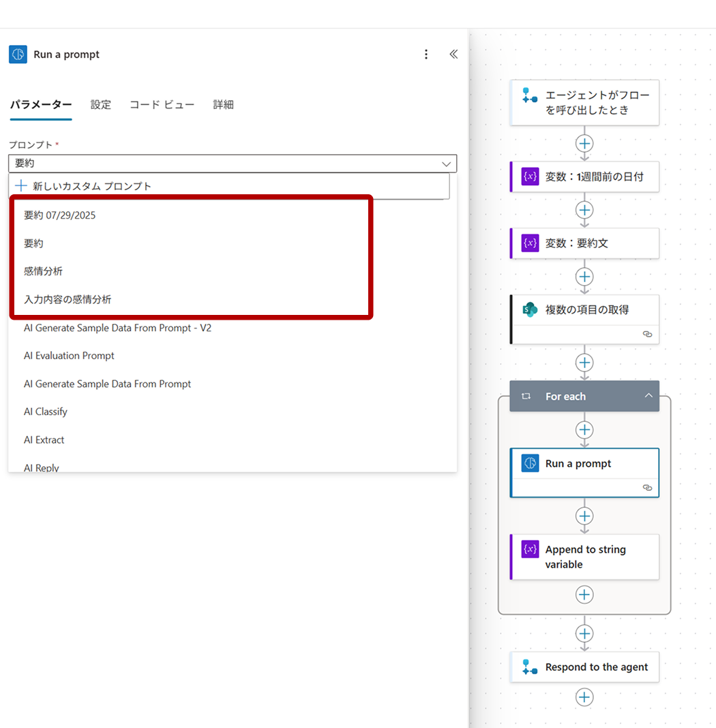Collapse the Run a prompt panel
The width and height of the screenshot is (716, 728).
click(x=453, y=55)
